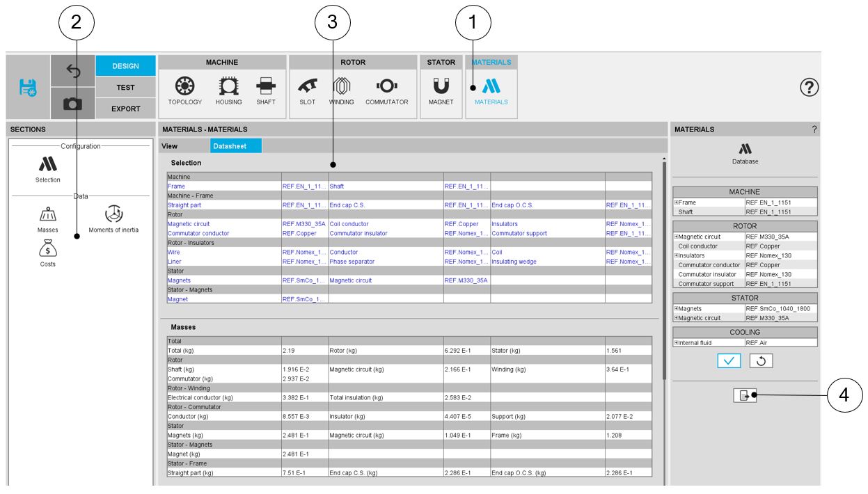Switch to the TEST mode tab

[126, 88]
